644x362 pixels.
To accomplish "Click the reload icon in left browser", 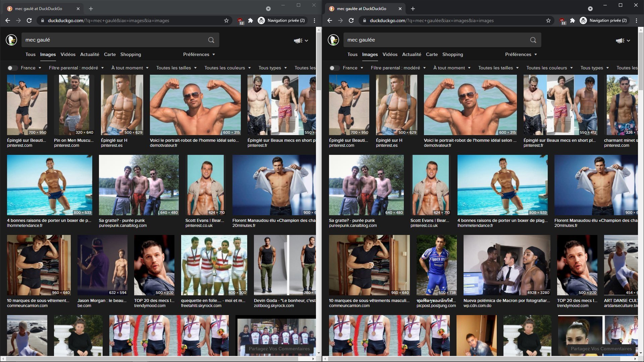I will tap(29, 20).
